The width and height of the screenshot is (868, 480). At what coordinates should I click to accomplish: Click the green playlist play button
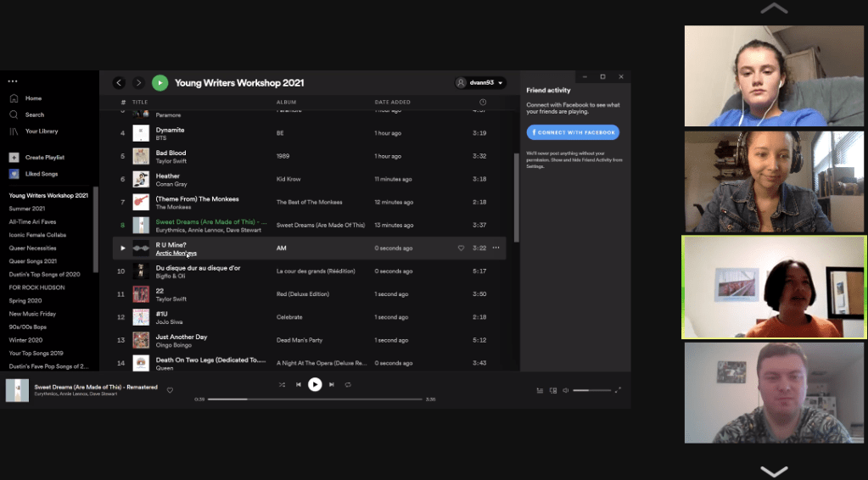coord(160,82)
